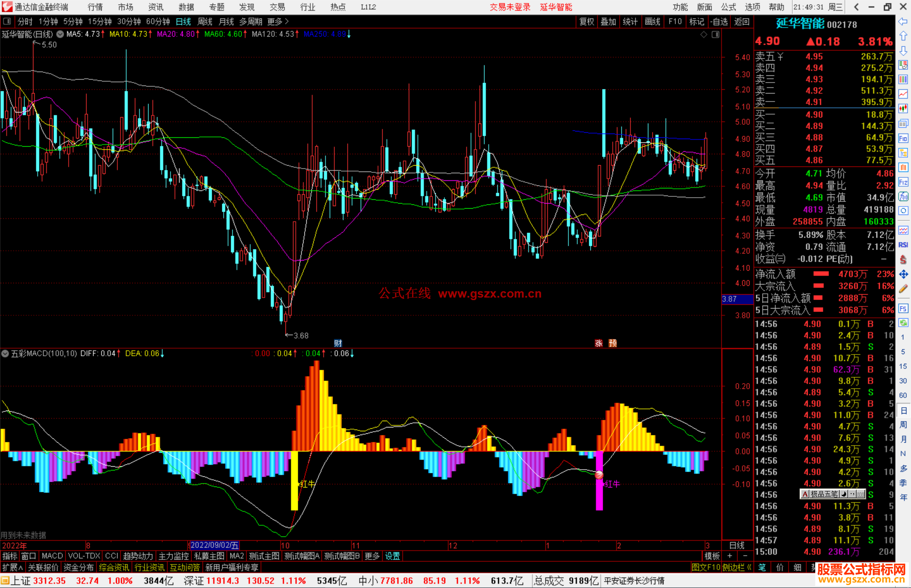Open the 行情 menu
This screenshot has width=911, height=588.
[95, 7]
